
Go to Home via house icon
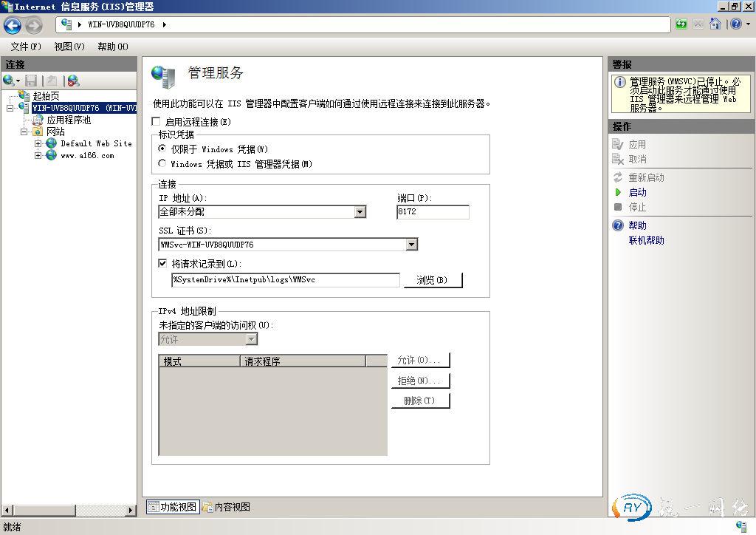(x=715, y=24)
